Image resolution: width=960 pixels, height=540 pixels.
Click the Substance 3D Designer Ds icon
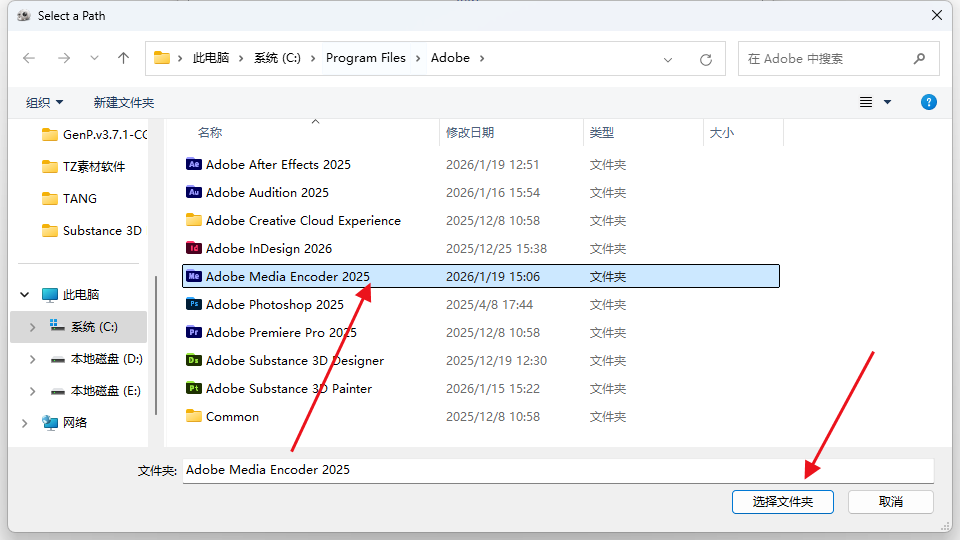click(x=193, y=361)
